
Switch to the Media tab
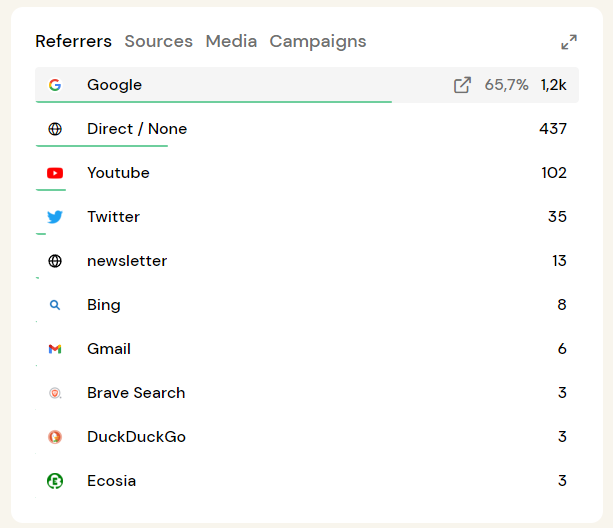231,41
